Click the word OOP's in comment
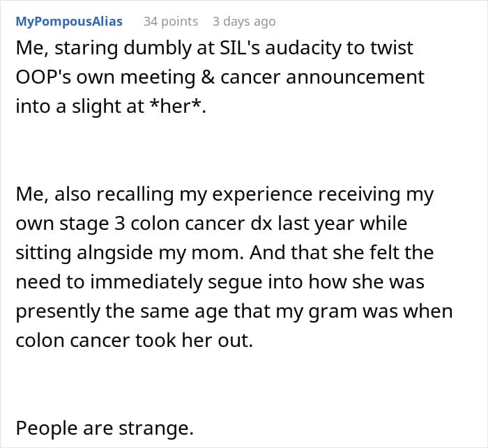This screenshot has height=448, width=488. pos(43,77)
